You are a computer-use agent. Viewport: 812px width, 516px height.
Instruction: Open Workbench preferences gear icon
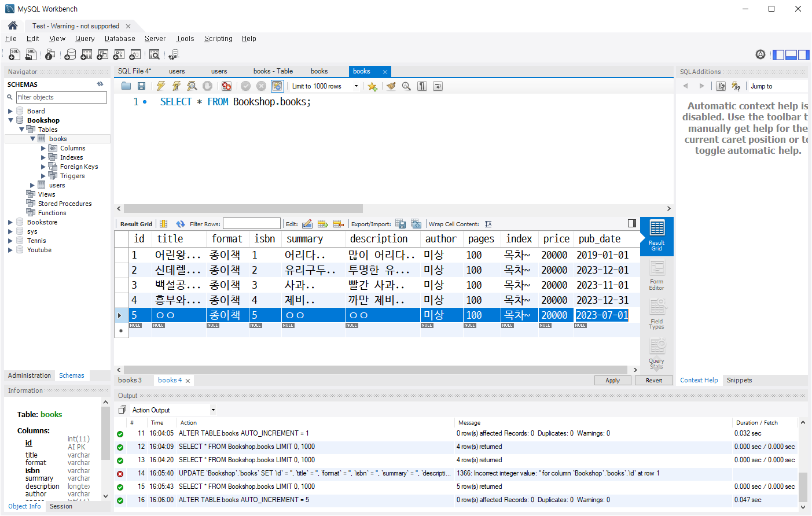pos(760,54)
